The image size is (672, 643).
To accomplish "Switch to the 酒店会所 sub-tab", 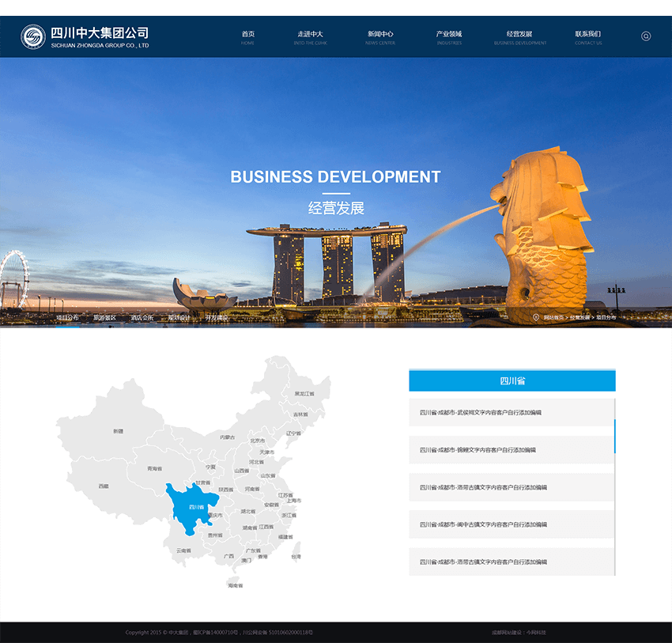I will [x=142, y=318].
